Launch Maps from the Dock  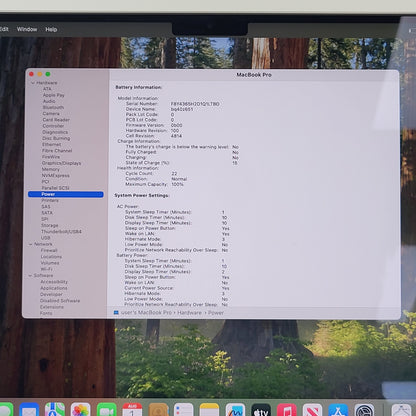point(55,410)
